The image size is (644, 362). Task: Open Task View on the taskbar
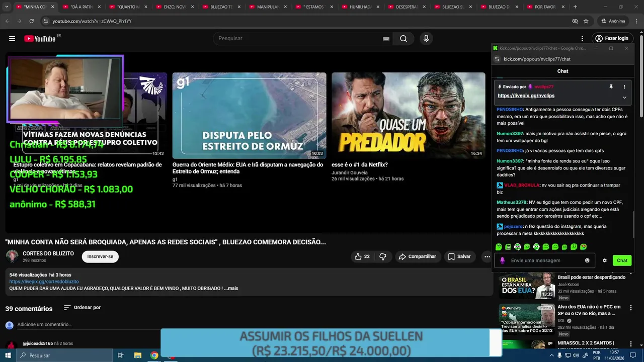click(x=121, y=355)
